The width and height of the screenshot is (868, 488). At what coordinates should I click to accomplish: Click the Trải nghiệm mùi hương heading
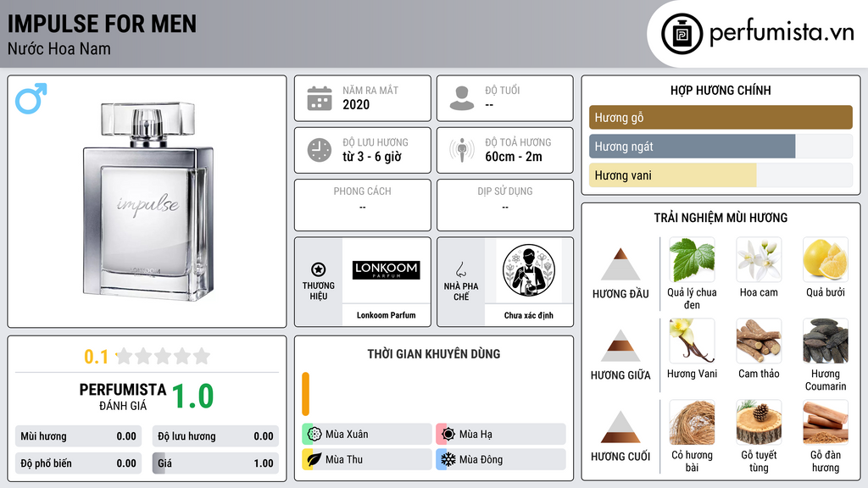(x=721, y=218)
